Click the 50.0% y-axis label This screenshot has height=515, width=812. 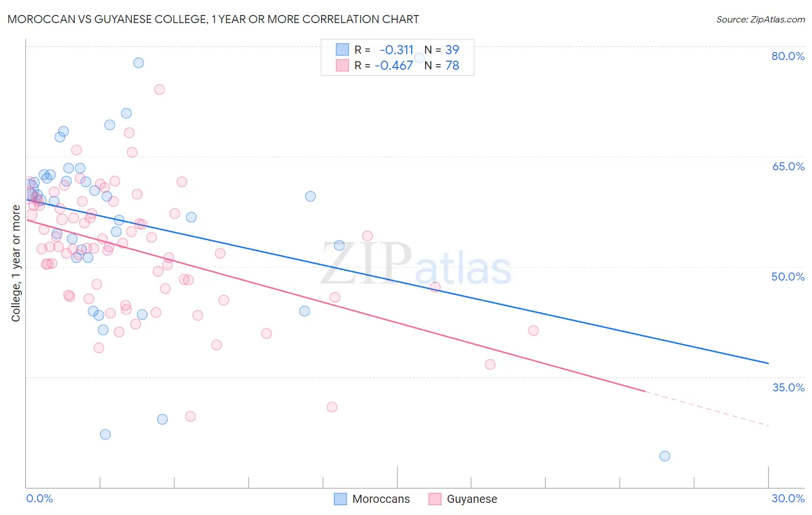tap(788, 277)
